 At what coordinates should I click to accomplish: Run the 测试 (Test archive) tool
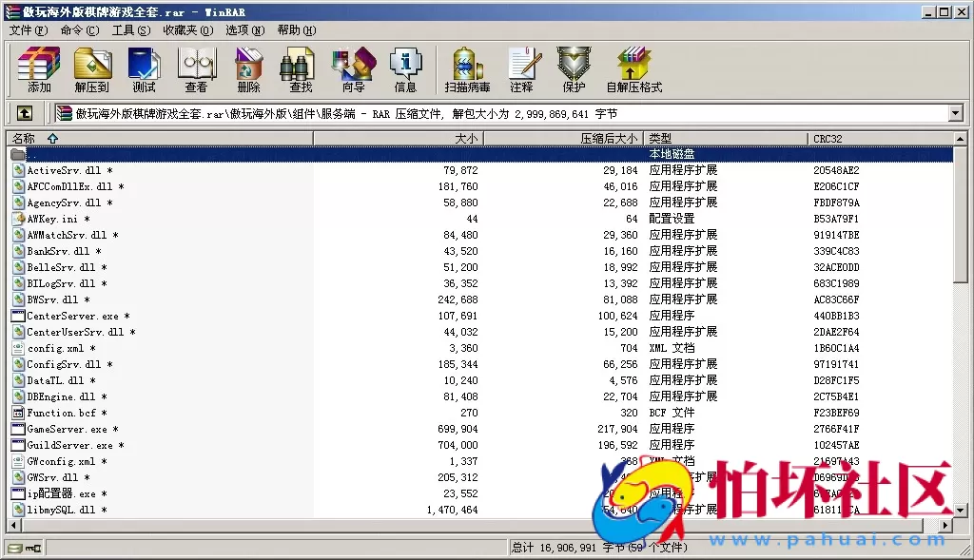point(144,68)
